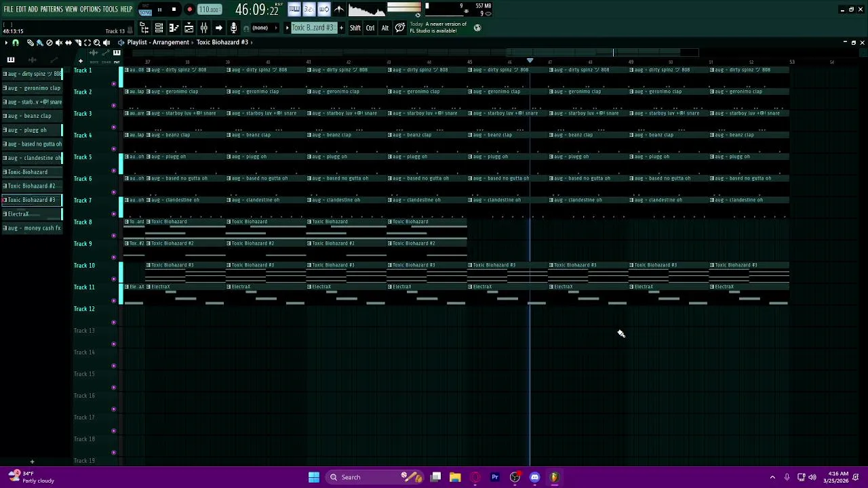Image resolution: width=868 pixels, height=488 pixels.
Task: Mute Track 4 with its indicator dot
Action: (x=113, y=149)
